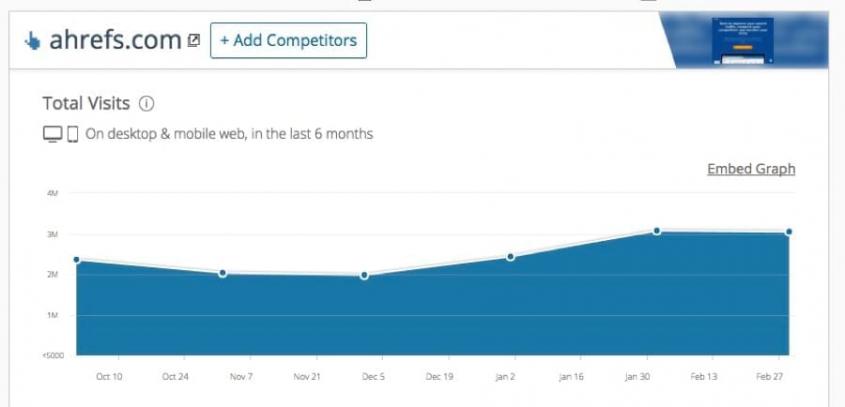
Task: Click the Oct 10 axis label
Action: (109, 377)
